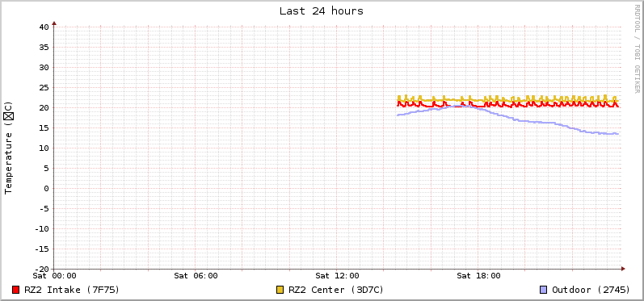Click the arrow tip ending the X axis
Image resolution: width=644 pixels, height=301 pixels.
[623, 269]
